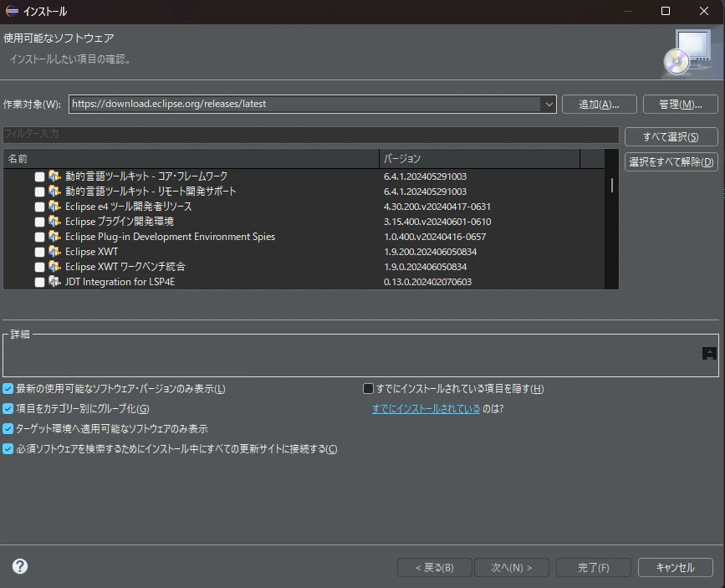
Task: Select version text 1.0.400.v20240416-0657
Action: [435, 237]
